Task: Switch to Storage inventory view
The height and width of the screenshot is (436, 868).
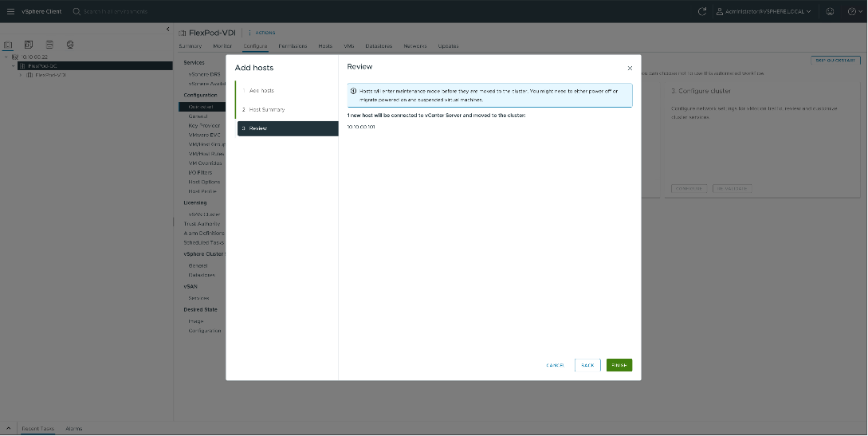Action: pos(49,45)
